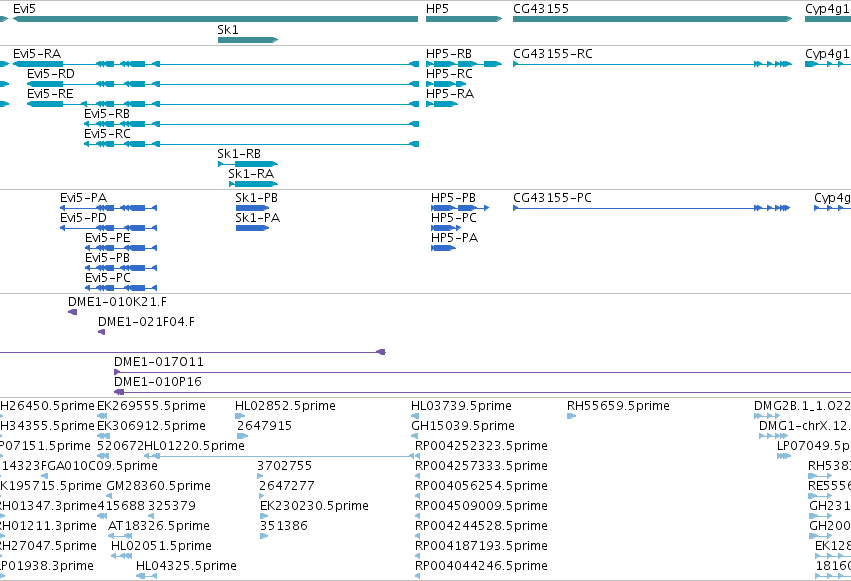The width and height of the screenshot is (851, 581).
Task: Open EST HL03739.5prime
Action: [461, 406]
